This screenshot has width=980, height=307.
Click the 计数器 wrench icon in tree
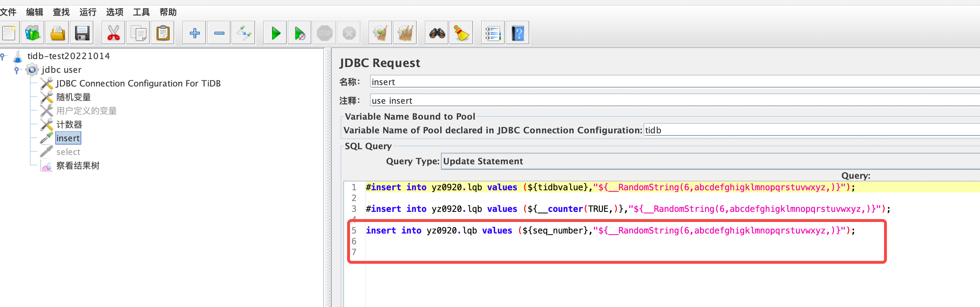click(47, 125)
